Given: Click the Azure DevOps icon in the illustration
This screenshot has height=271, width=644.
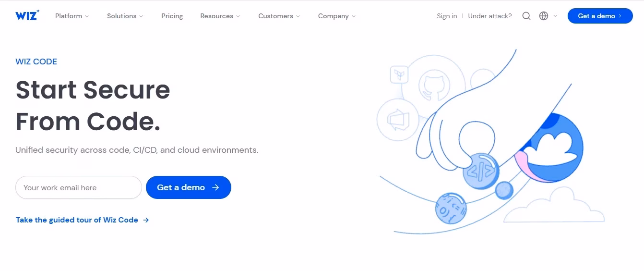Looking at the screenshot, I should [398, 119].
